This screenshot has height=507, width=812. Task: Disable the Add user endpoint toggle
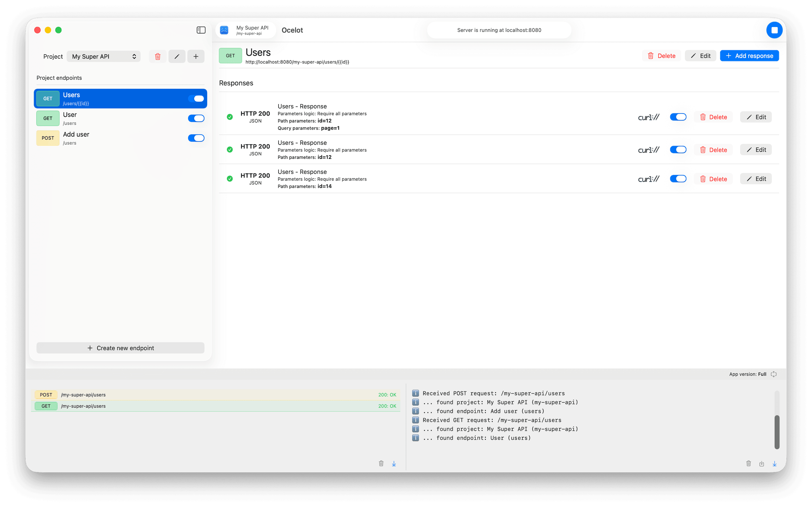pyautogui.click(x=196, y=138)
